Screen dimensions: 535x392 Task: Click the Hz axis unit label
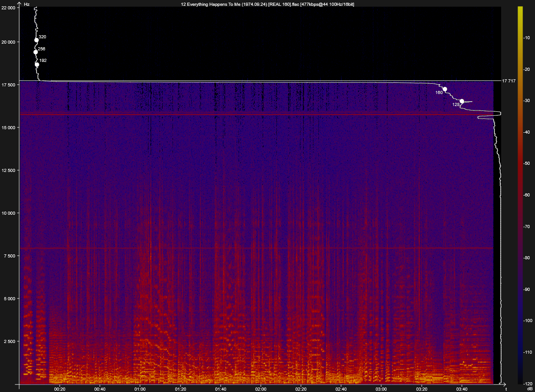(27, 4)
